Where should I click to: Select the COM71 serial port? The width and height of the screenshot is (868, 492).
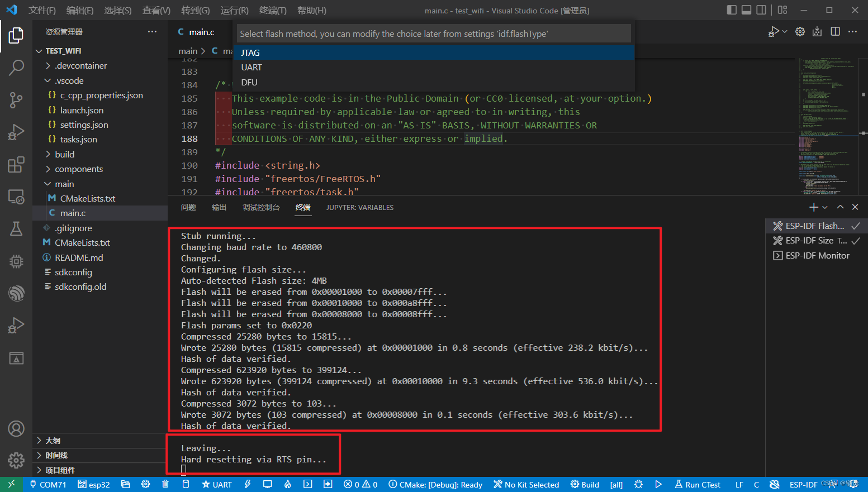coord(48,484)
